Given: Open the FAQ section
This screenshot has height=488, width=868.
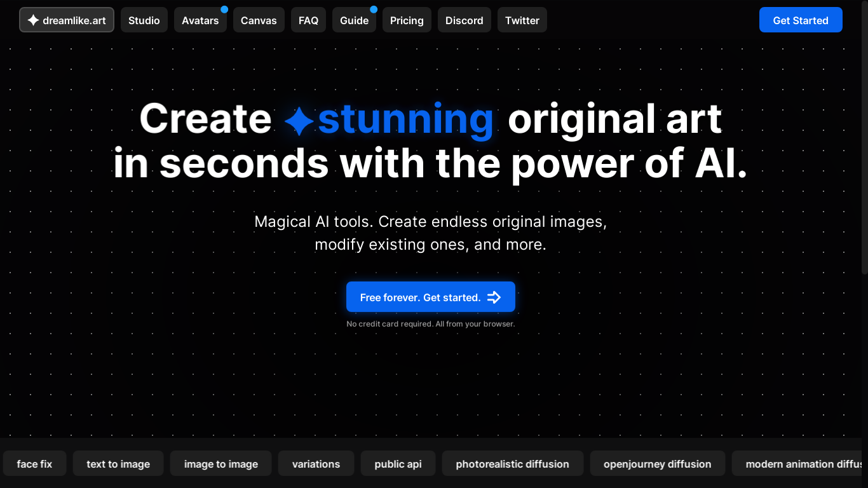Looking at the screenshot, I should tap(308, 20).
